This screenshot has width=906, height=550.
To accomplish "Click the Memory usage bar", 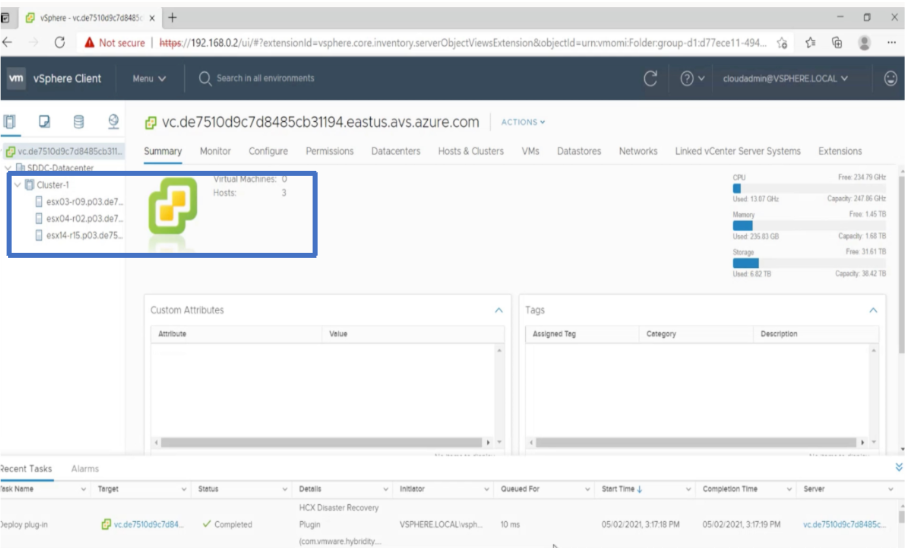I will [x=809, y=225].
